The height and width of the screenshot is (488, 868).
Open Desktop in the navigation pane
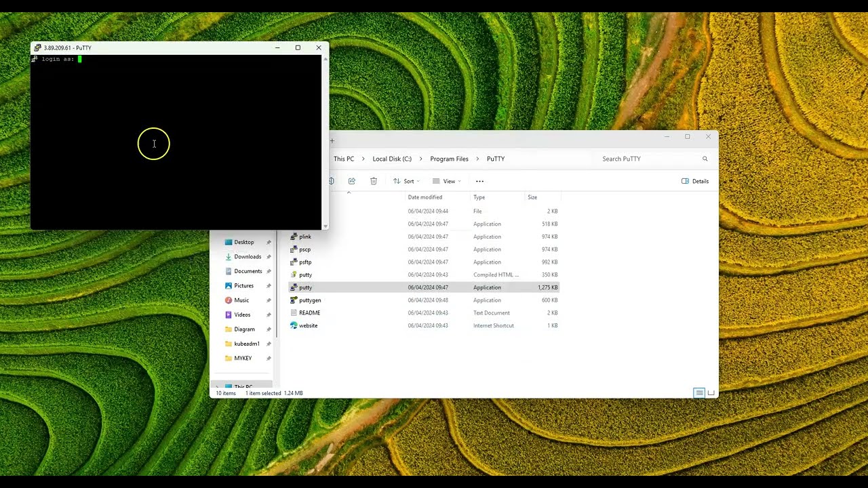click(243, 242)
